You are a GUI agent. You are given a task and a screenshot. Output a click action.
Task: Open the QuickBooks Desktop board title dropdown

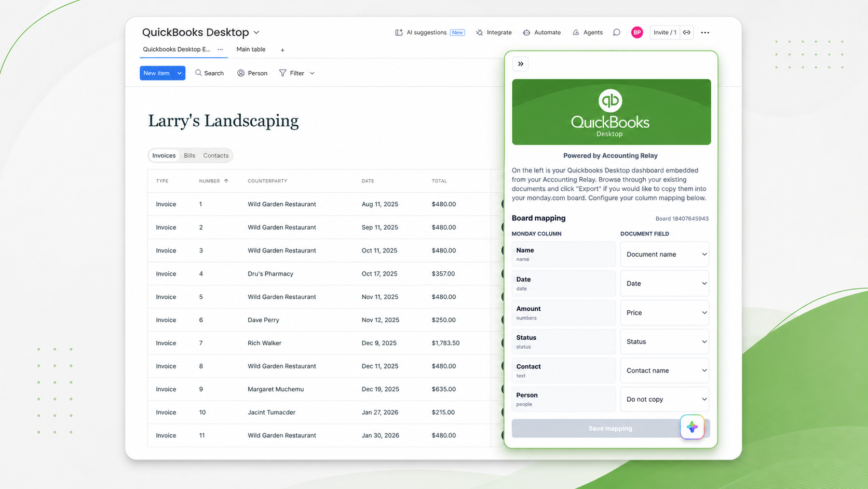[x=256, y=32]
